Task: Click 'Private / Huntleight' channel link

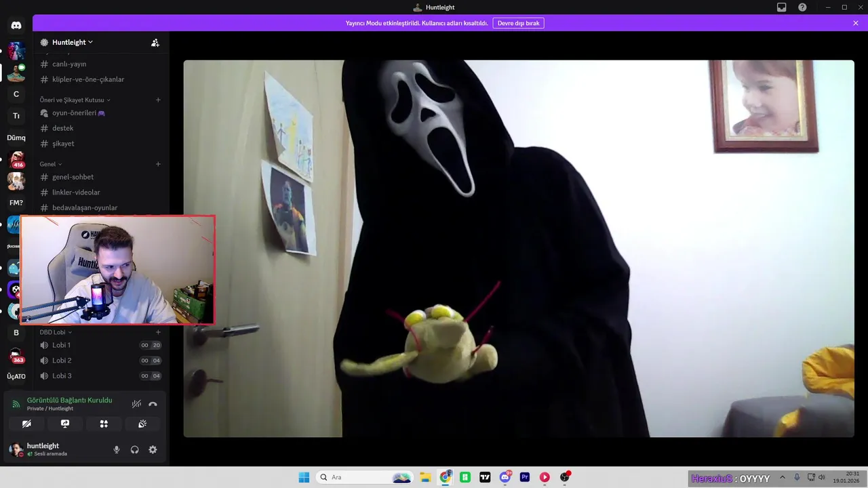Action: coord(50,409)
